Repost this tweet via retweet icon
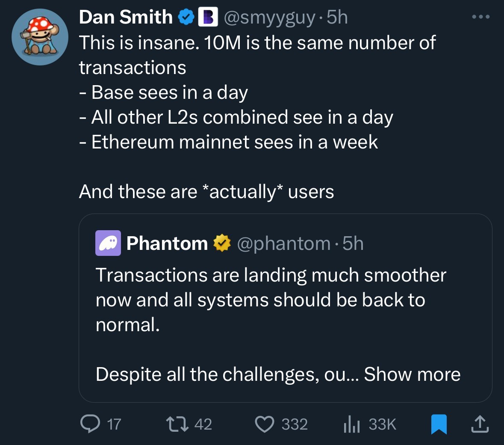This screenshot has height=445, width=504. 177,424
